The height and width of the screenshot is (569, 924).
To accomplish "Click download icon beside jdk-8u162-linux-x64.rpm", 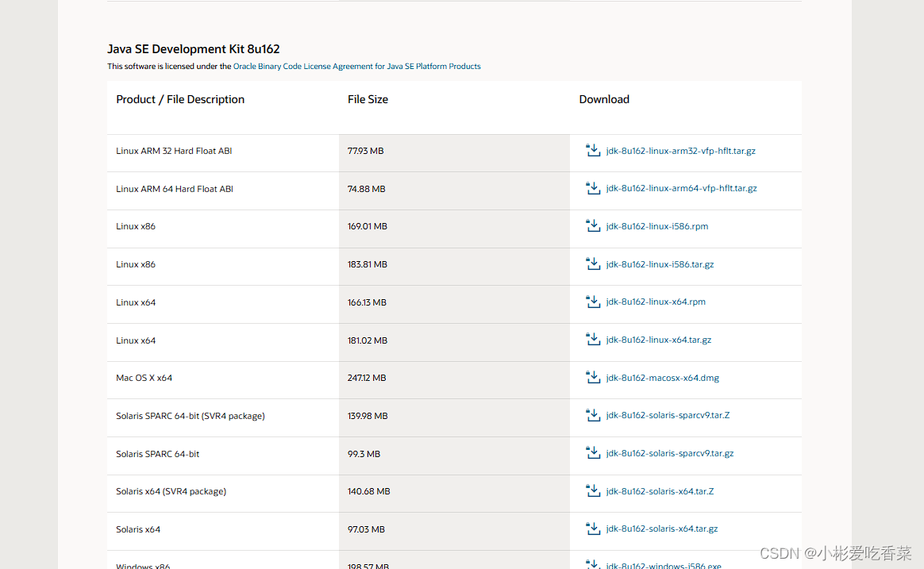I will click(x=593, y=302).
